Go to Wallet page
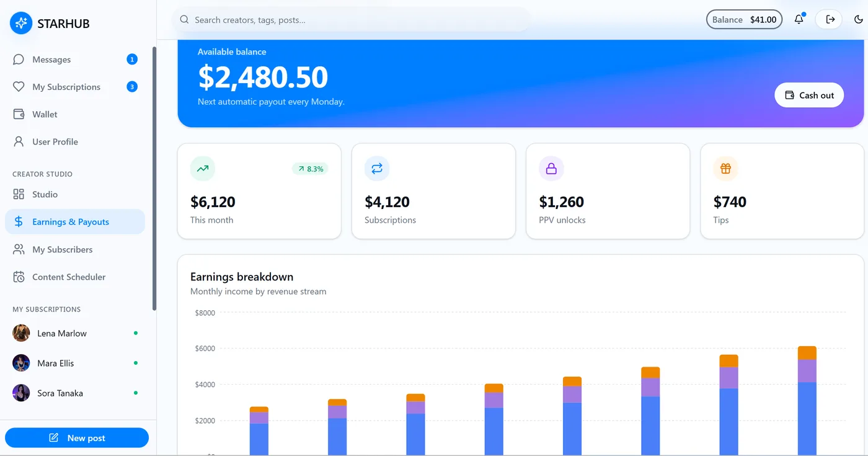The height and width of the screenshot is (456, 868). pos(75,114)
